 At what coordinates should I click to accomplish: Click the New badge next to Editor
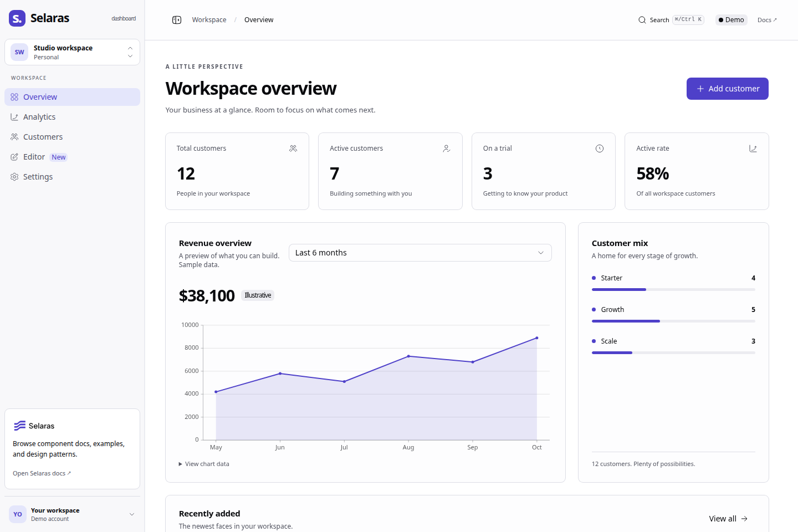59,157
